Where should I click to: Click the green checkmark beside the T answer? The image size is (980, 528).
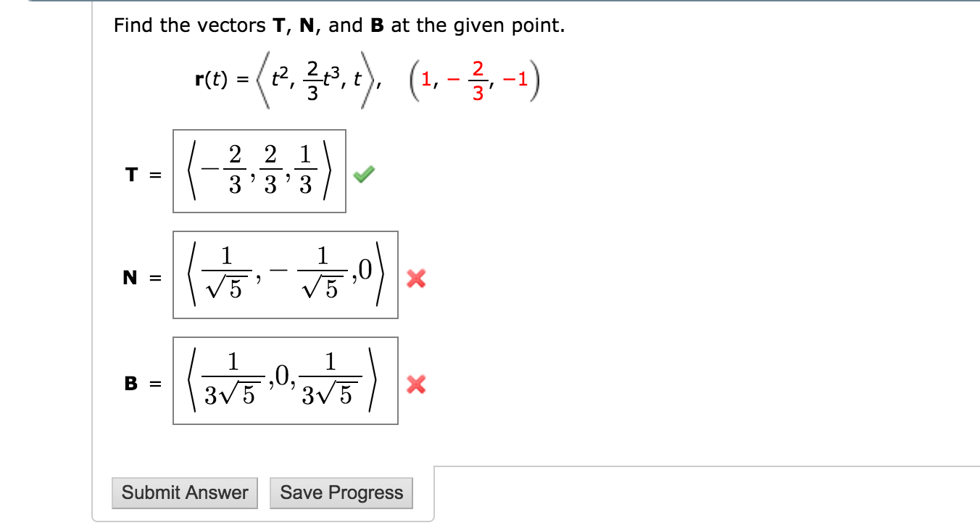pyautogui.click(x=365, y=173)
